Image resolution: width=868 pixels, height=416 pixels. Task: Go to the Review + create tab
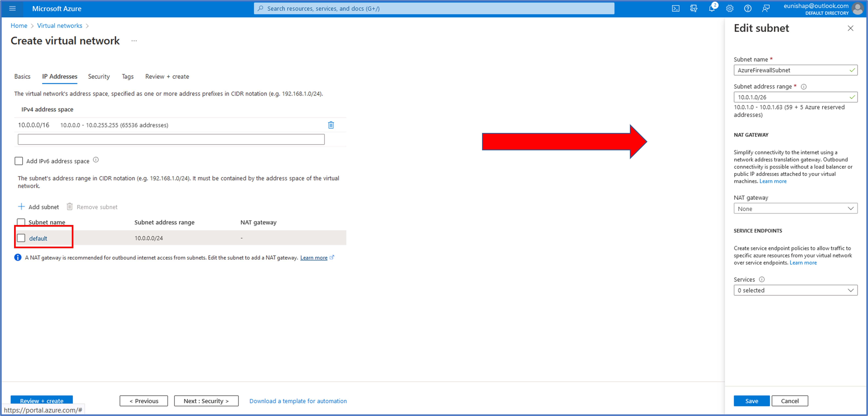pos(167,76)
